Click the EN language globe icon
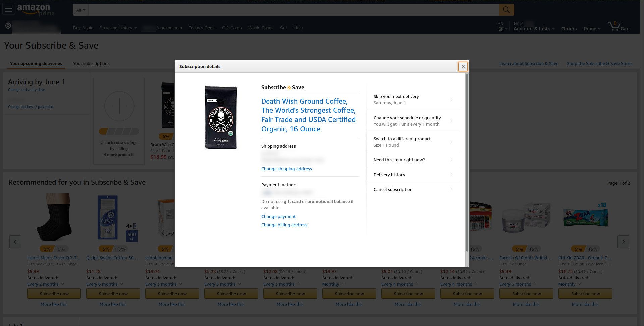The image size is (644, 326). click(x=501, y=29)
